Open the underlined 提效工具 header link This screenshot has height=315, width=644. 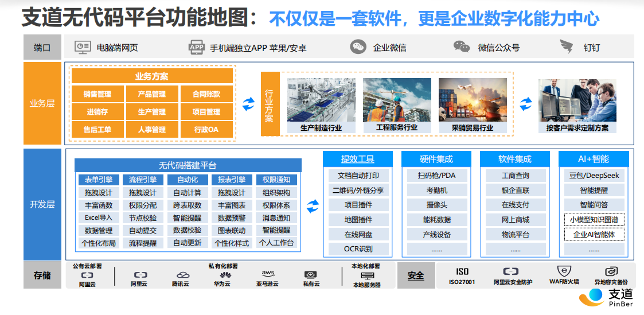click(x=358, y=159)
